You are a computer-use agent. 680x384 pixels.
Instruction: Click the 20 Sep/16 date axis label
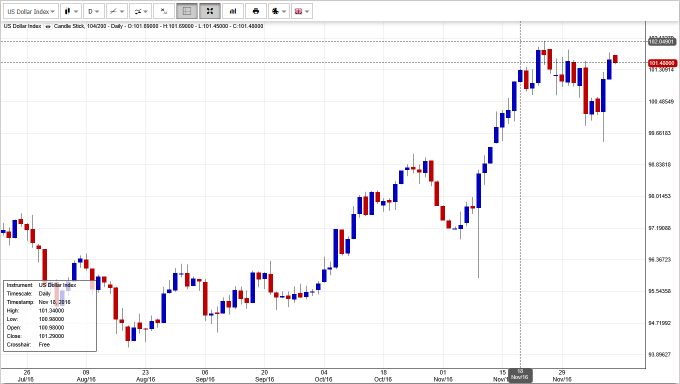264,376
